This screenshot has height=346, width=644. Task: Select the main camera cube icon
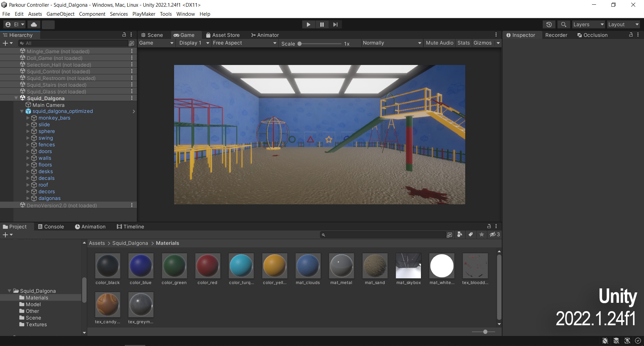pyautogui.click(x=29, y=105)
